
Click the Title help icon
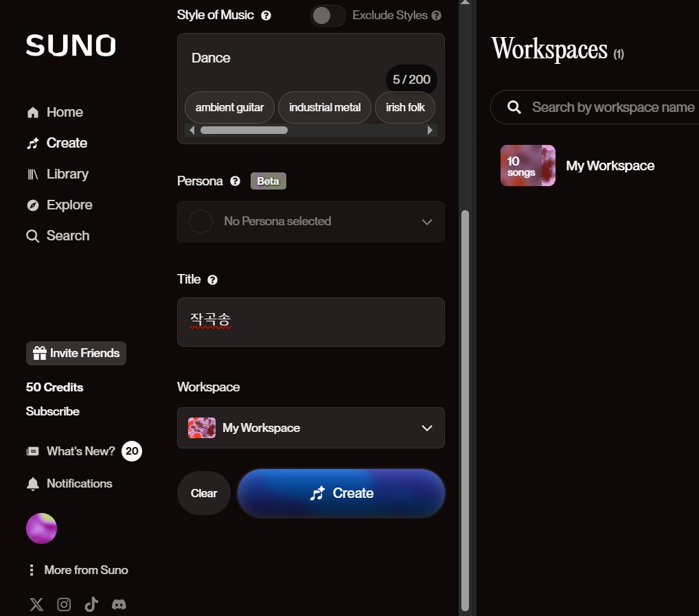coord(213,280)
